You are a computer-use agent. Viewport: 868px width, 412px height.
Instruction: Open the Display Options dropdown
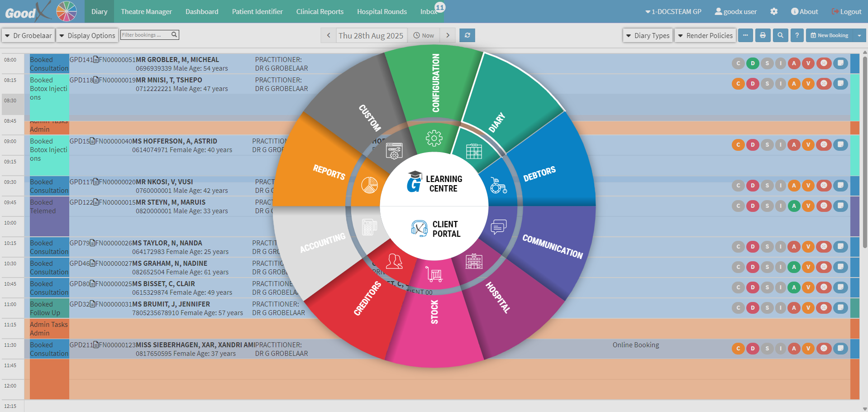(x=87, y=35)
